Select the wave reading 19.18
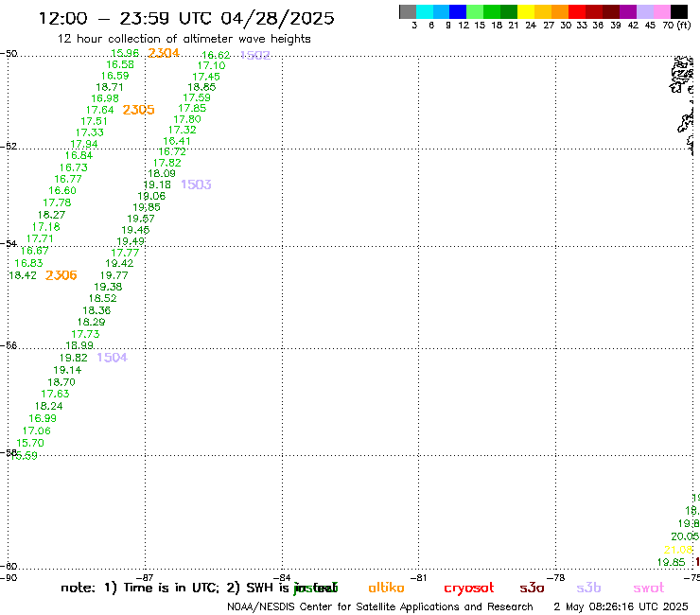The height and width of the screenshot is (615, 700). [157, 184]
